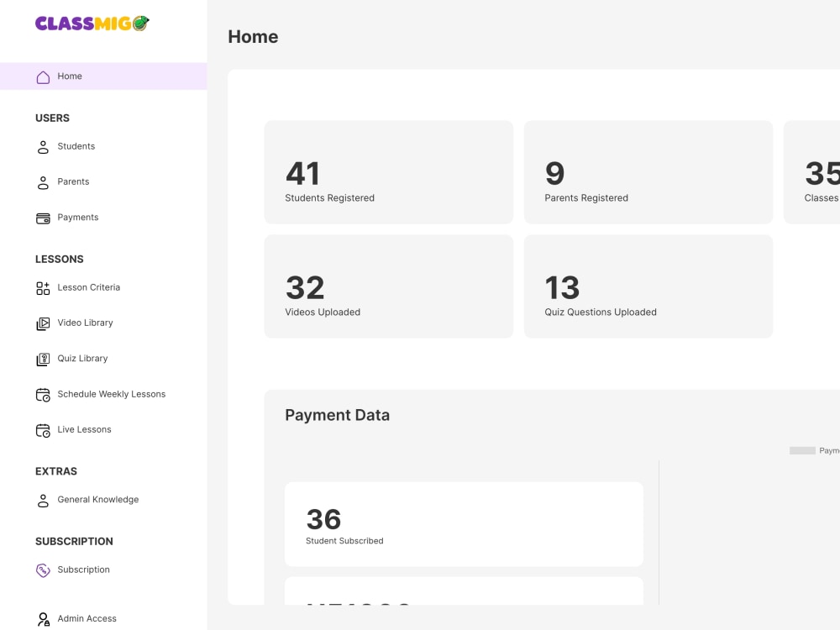
Task: Click the Classes card showing 35
Action: click(x=812, y=172)
